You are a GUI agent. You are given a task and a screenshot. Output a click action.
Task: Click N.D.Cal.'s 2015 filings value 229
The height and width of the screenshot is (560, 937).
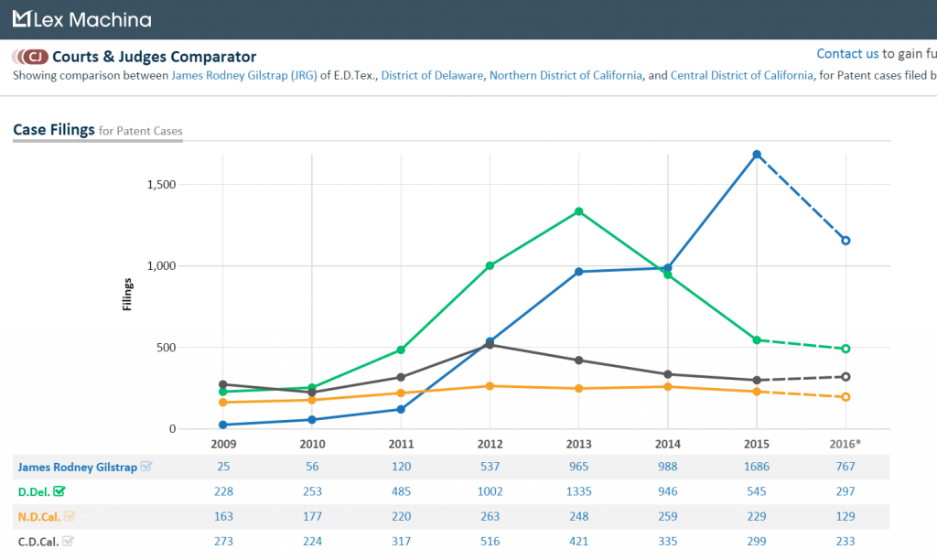tap(757, 516)
